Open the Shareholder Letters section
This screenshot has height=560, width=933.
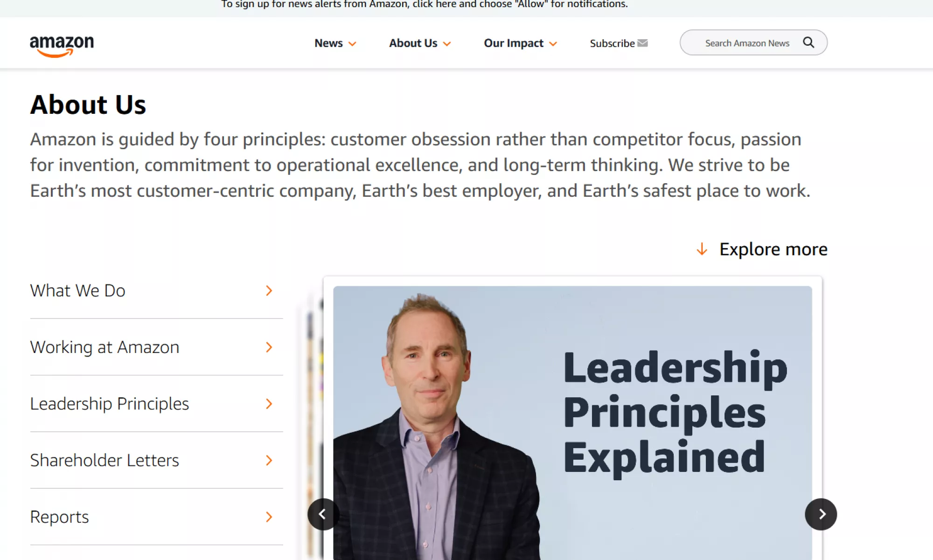105,461
